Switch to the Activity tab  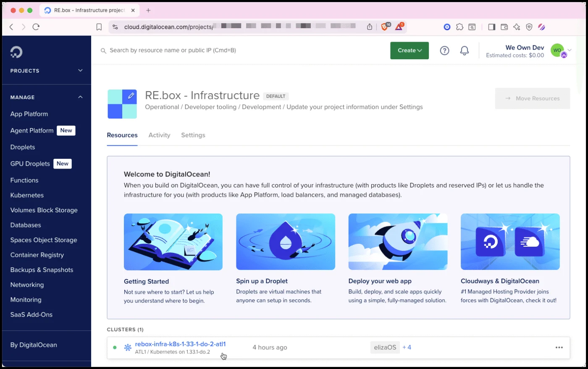pyautogui.click(x=159, y=135)
